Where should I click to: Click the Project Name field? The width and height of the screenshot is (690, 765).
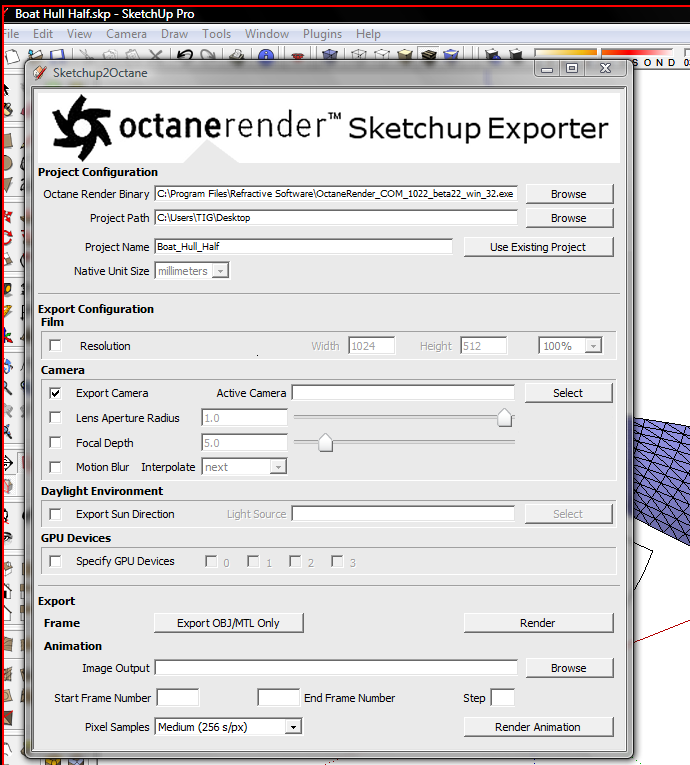point(304,246)
